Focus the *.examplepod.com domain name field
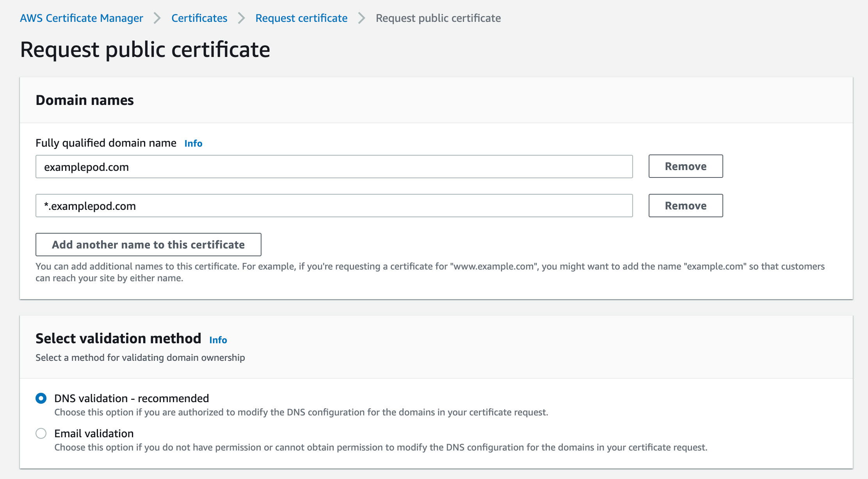The image size is (868, 479). (334, 206)
